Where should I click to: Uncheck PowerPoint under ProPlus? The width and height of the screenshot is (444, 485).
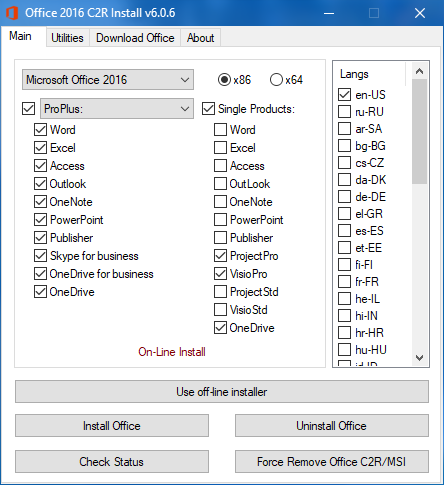point(40,220)
